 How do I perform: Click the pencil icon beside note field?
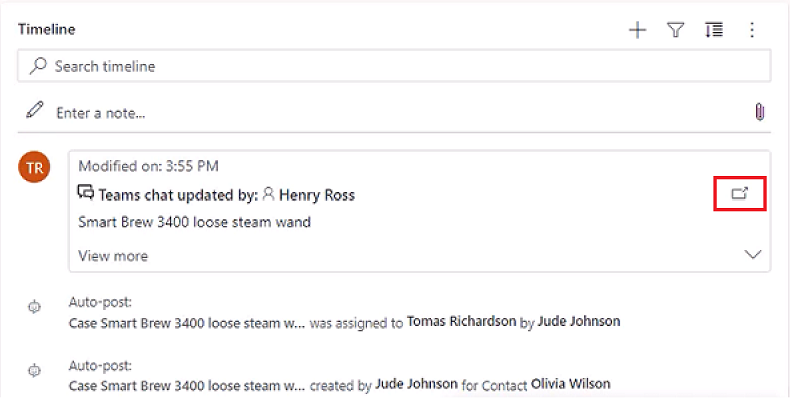pyautogui.click(x=36, y=112)
